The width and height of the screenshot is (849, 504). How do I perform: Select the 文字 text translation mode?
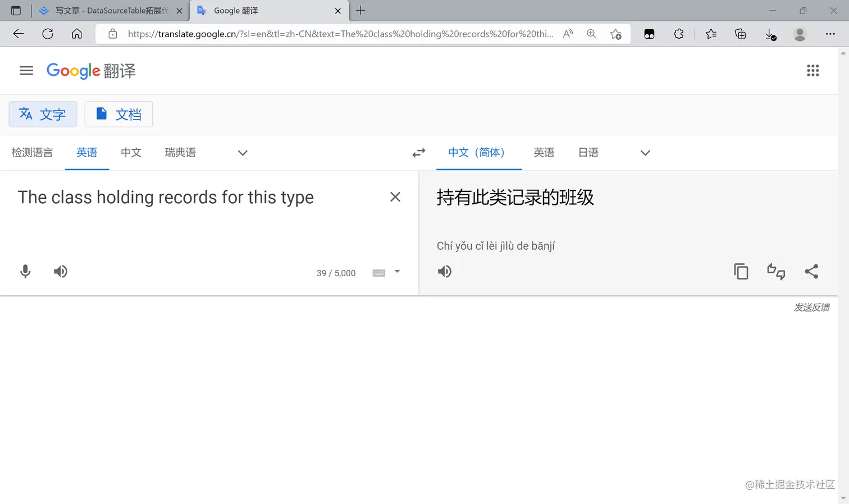(x=43, y=114)
